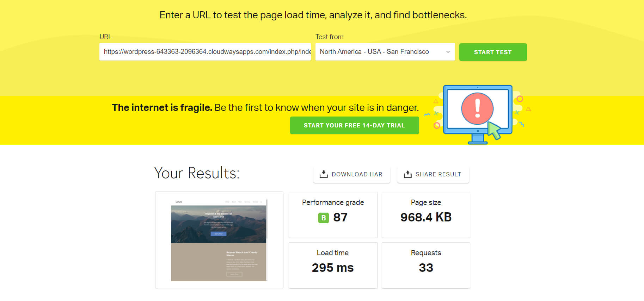Click the Test from label

click(x=329, y=37)
